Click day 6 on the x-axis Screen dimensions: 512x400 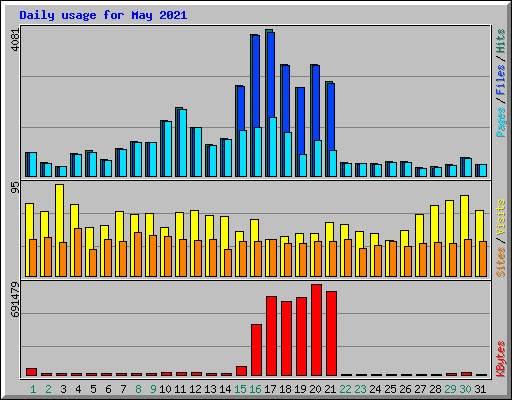[108, 389]
